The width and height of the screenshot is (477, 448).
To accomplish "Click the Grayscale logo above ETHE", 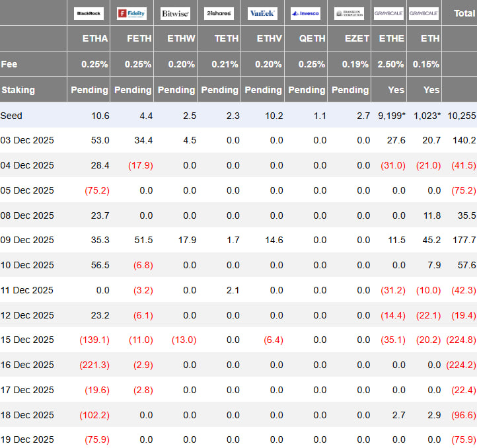I will pyautogui.click(x=388, y=13).
